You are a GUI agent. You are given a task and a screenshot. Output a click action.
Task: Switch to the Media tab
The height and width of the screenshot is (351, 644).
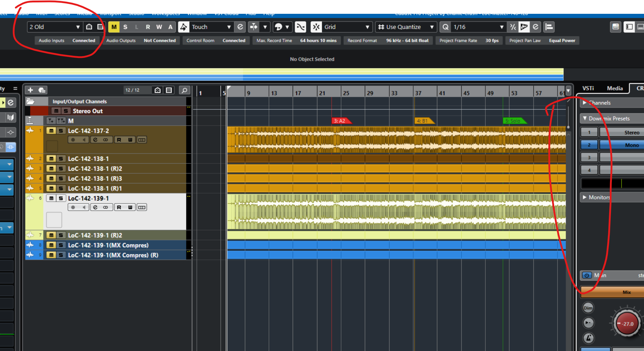tap(615, 88)
